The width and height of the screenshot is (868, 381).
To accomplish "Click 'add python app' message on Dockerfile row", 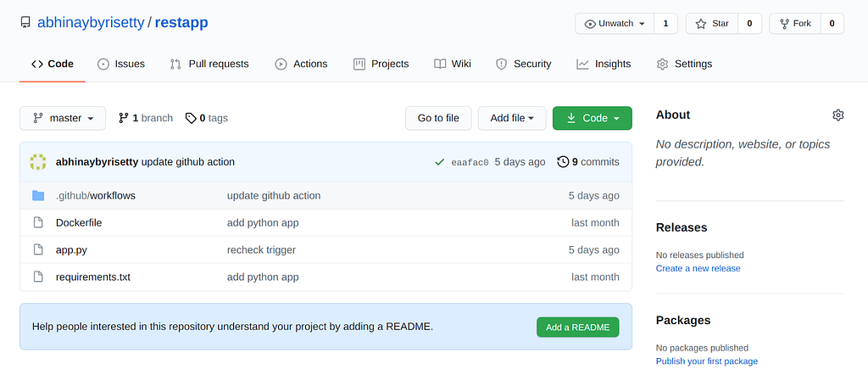I will tap(263, 222).
